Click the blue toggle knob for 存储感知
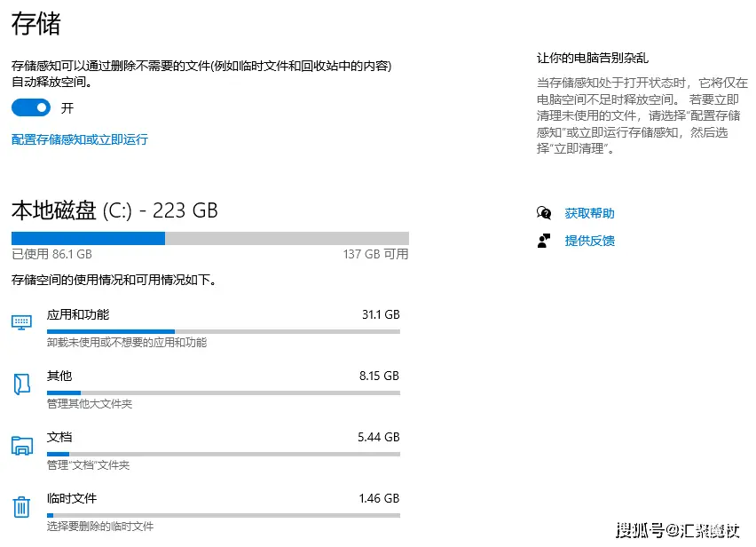Viewport: 756px width, 547px height. [x=41, y=107]
